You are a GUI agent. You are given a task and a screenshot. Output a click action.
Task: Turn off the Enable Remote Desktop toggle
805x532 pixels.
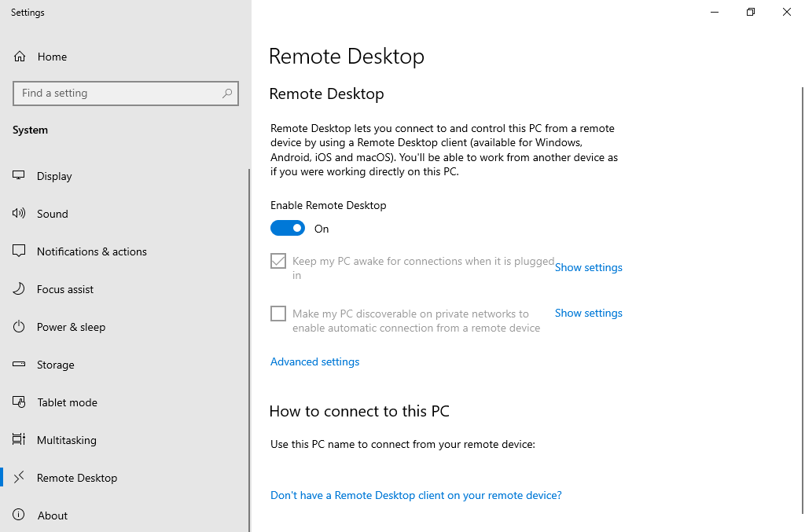pyautogui.click(x=288, y=229)
